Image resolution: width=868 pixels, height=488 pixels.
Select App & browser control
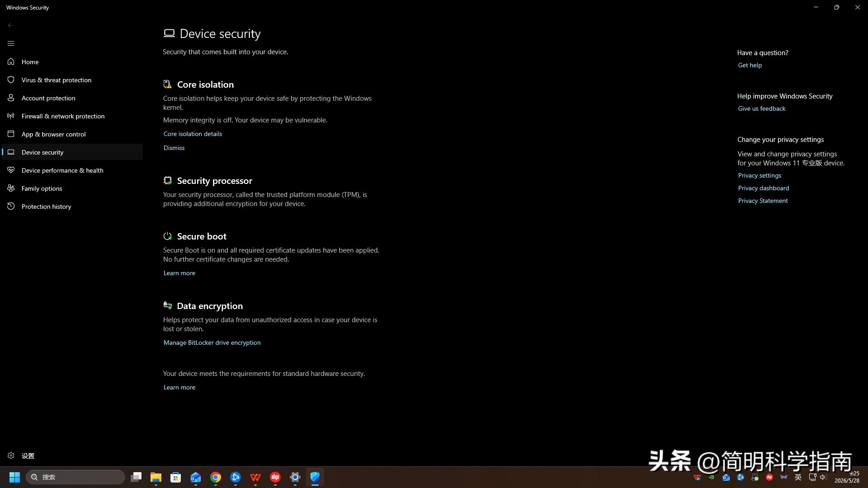72,134
